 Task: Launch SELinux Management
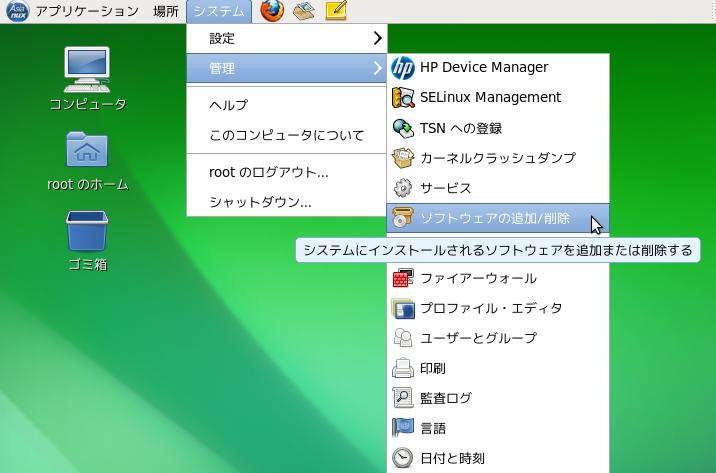(490, 98)
